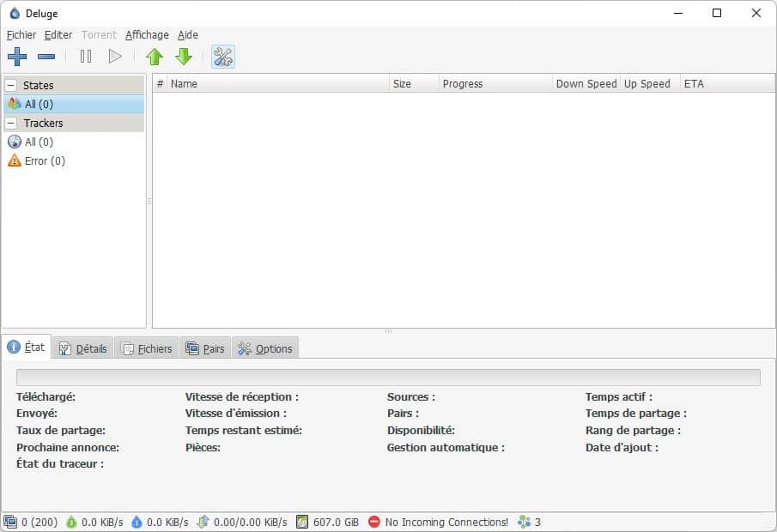The width and height of the screenshot is (777, 532).
Task: Sort torrents by the Size column header
Action: tap(415, 84)
